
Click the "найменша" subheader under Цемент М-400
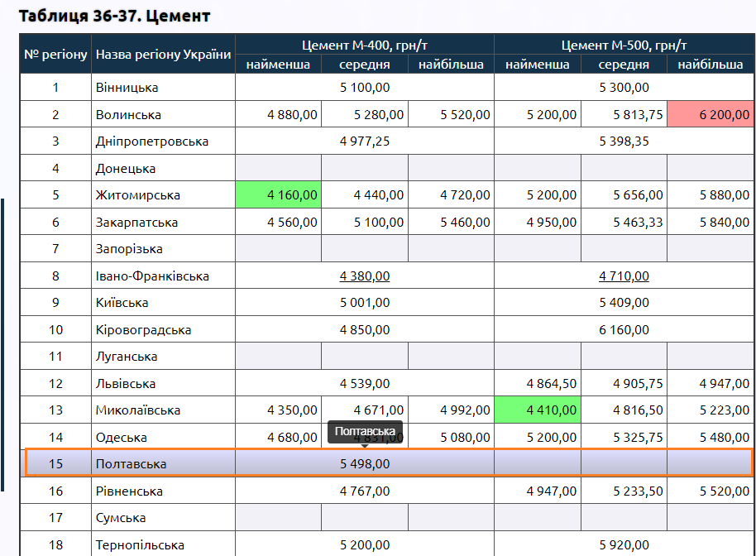tap(278, 65)
